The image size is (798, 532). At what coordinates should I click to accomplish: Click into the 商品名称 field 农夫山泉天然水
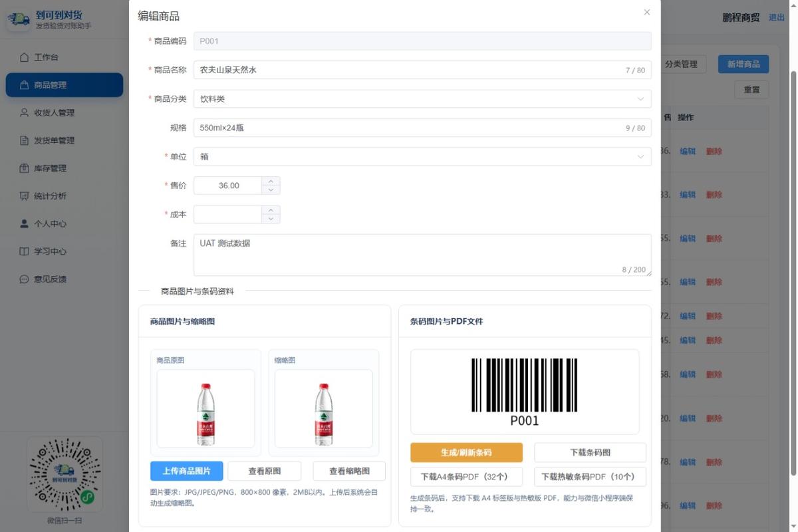point(422,70)
